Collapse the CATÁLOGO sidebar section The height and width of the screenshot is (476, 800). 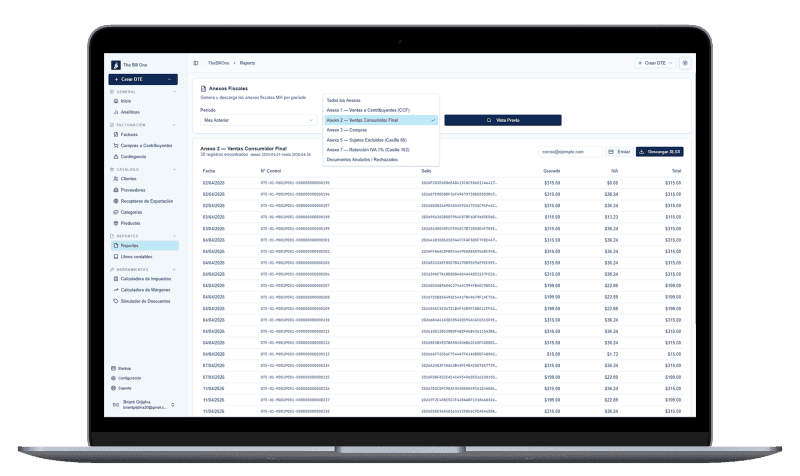point(174,170)
